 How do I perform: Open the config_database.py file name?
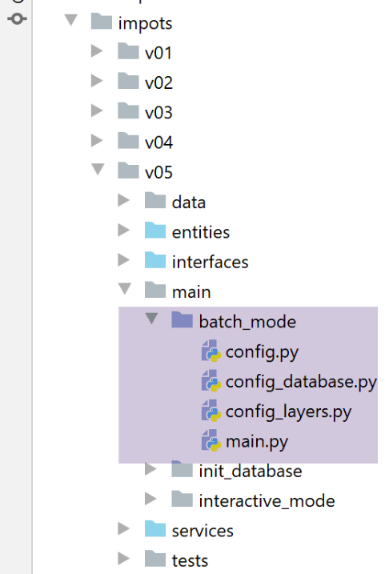301,383
